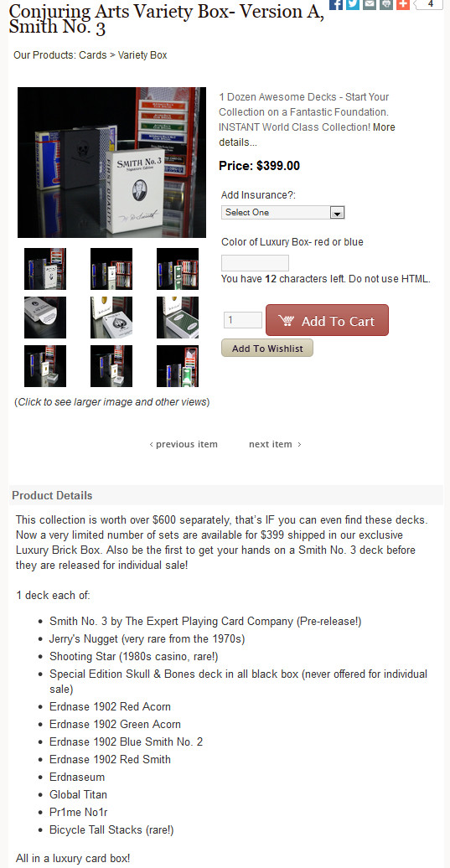The height and width of the screenshot is (868, 450).
Task: Go to previous item
Action: click(184, 444)
